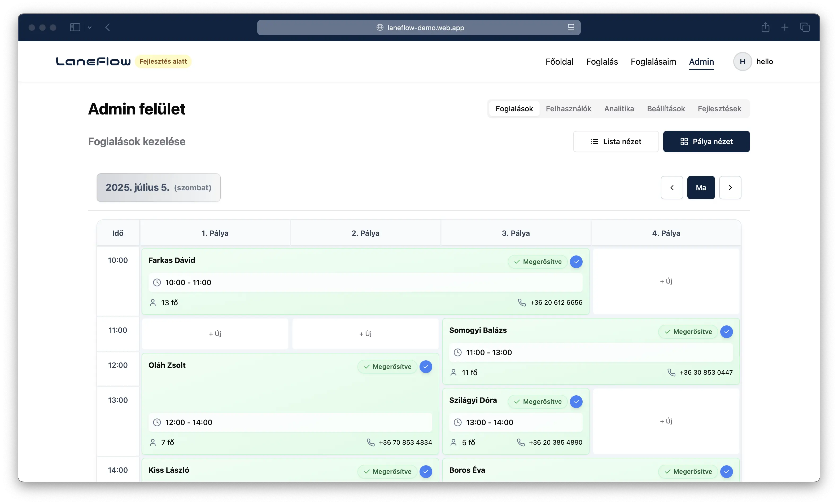This screenshot has width=838, height=504.
Task: Open the sidebar dropdown arrow in browser toolbar
Action: coord(90,28)
